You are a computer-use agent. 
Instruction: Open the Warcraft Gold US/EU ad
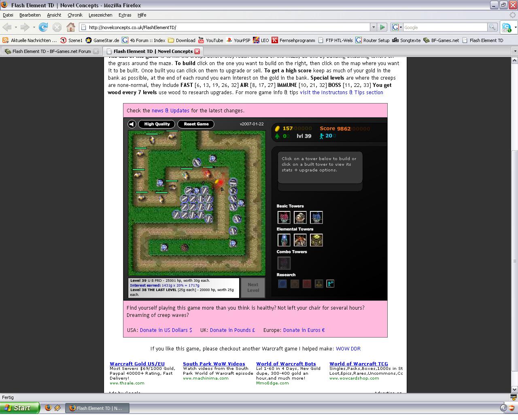tap(137, 364)
